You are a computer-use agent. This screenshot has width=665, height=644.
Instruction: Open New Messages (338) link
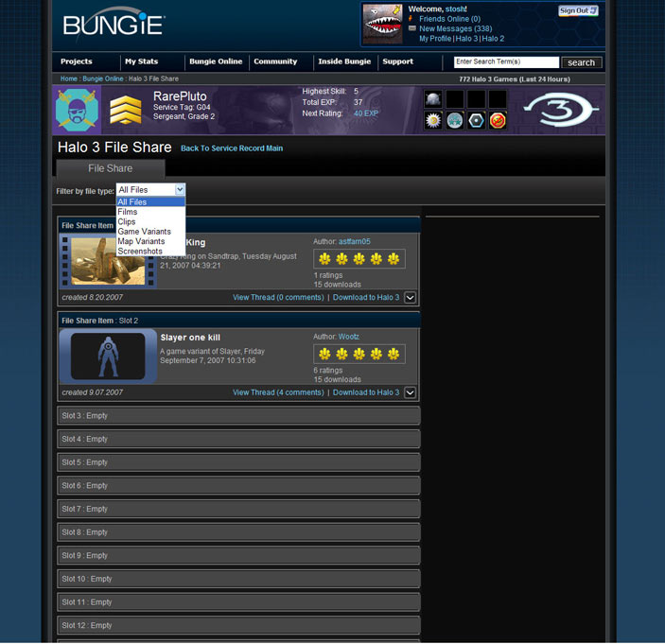pyautogui.click(x=456, y=28)
